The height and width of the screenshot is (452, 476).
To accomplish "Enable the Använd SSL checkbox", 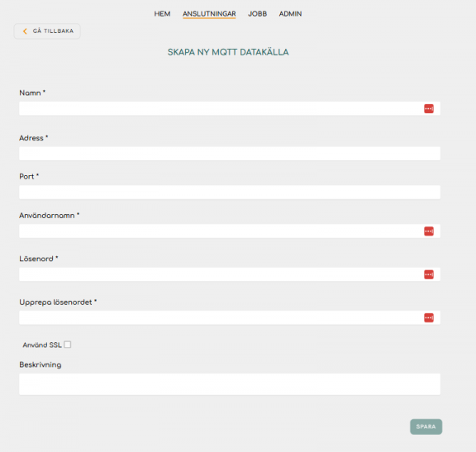I will (x=68, y=345).
